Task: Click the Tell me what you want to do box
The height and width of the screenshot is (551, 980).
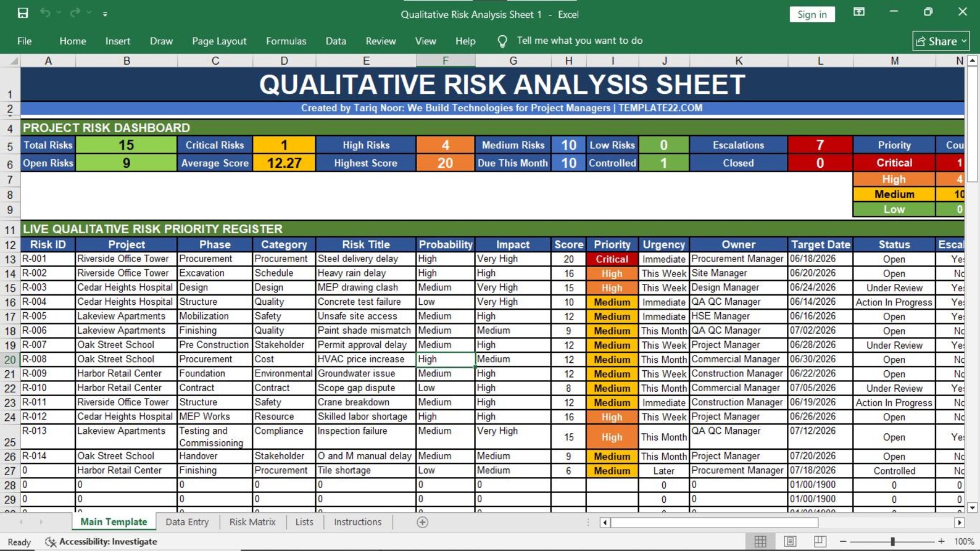Action: [579, 41]
